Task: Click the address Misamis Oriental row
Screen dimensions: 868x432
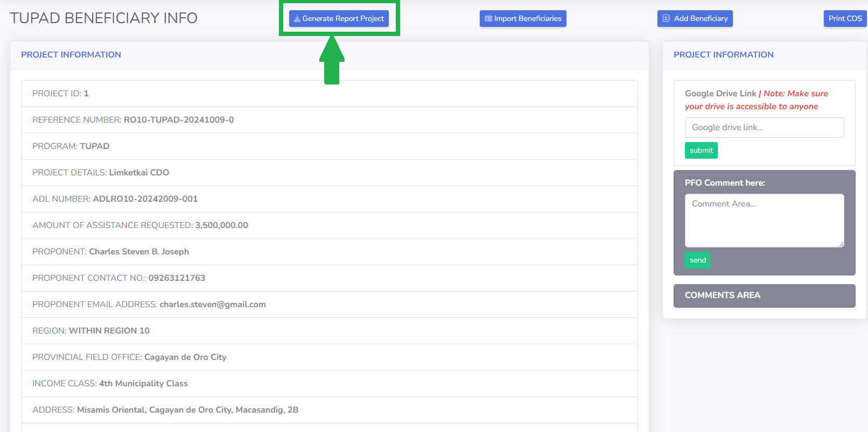Action: (330, 410)
